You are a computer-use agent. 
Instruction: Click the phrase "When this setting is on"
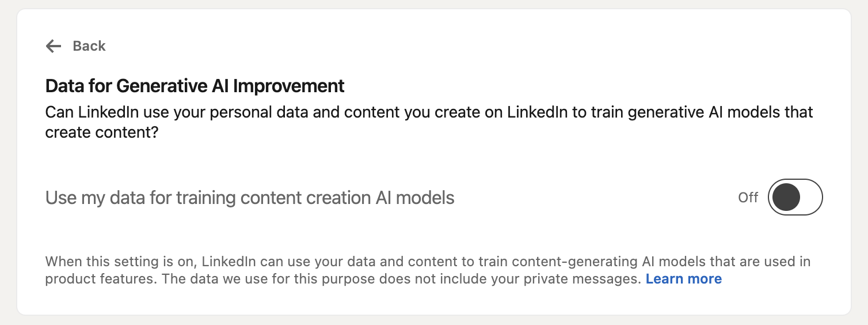coord(121,262)
